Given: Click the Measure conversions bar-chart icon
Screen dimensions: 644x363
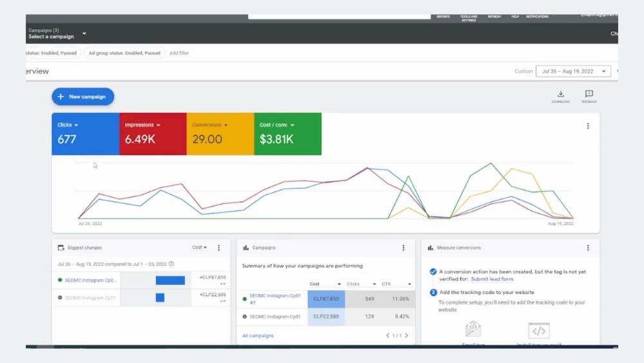Looking at the screenshot, I should pyautogui.click(x=430, y=248).
